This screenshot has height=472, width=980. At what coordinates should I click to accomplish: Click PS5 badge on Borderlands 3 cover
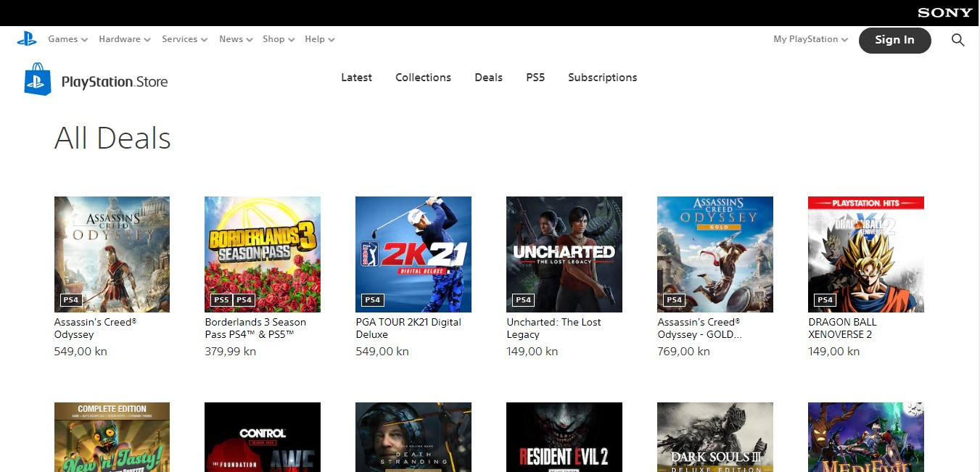click(x=221, y=299)
